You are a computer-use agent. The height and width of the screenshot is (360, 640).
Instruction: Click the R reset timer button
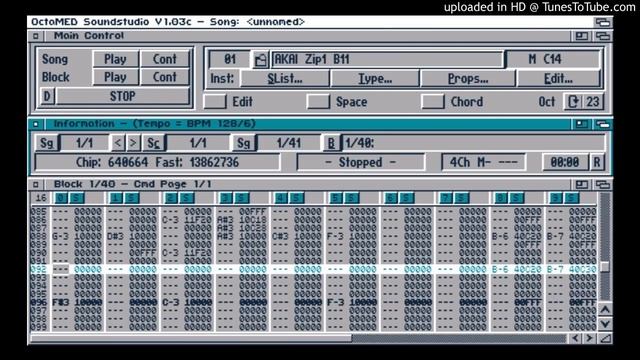point(597,162)
